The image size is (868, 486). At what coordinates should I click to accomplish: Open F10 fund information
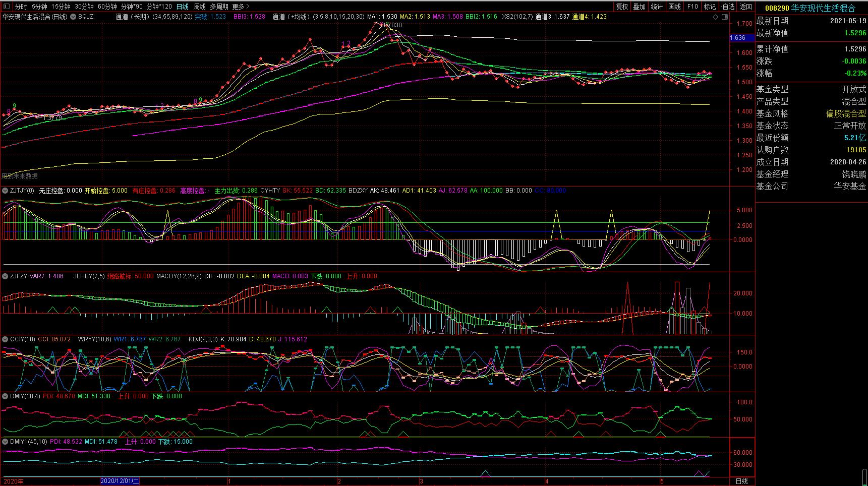(692, 7)
